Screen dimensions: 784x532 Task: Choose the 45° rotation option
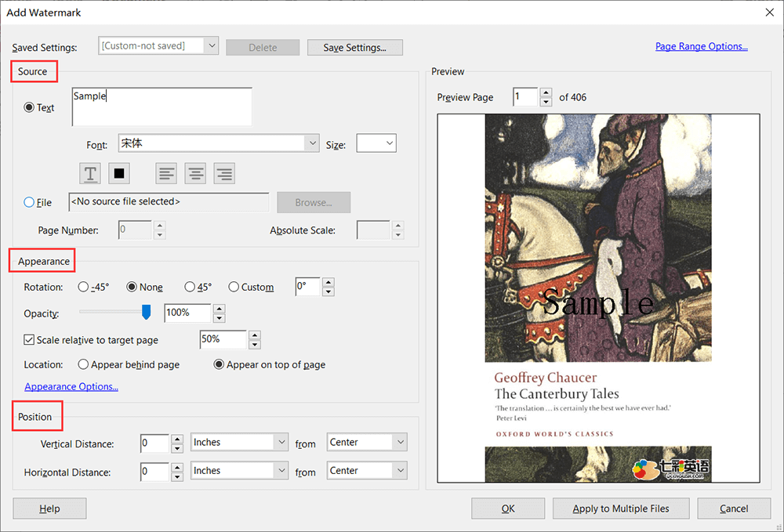190,287
